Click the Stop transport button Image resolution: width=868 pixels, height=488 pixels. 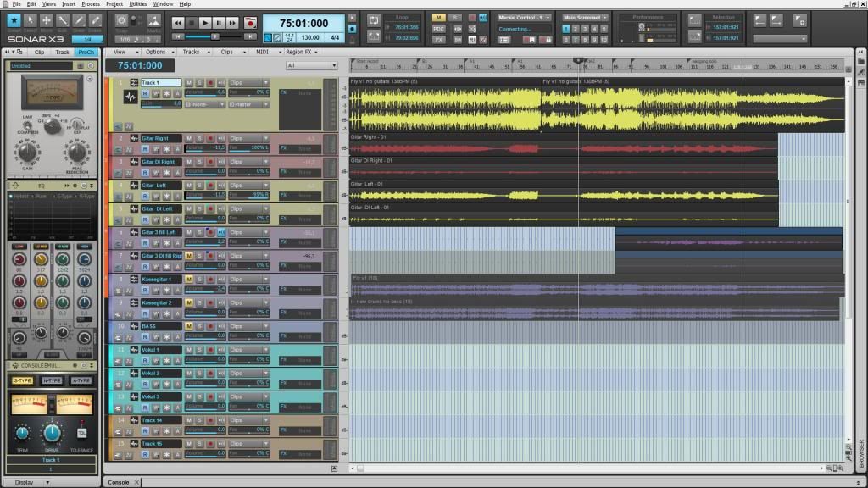coord(192,23)
